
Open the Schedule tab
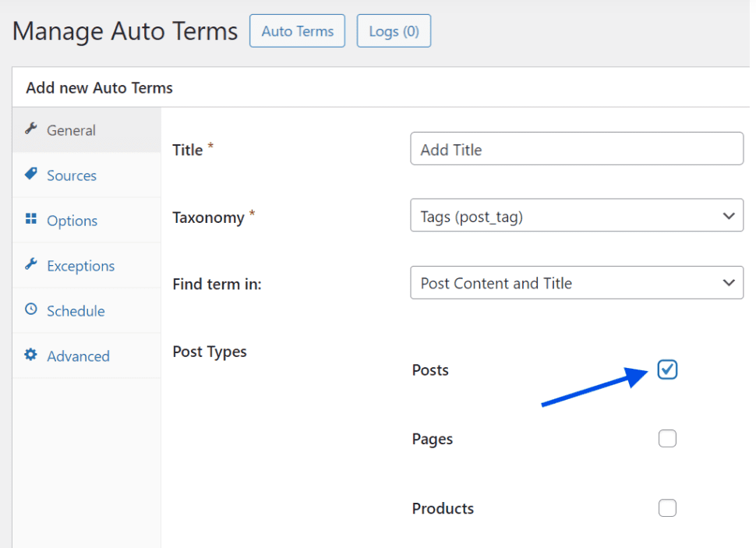87,311
